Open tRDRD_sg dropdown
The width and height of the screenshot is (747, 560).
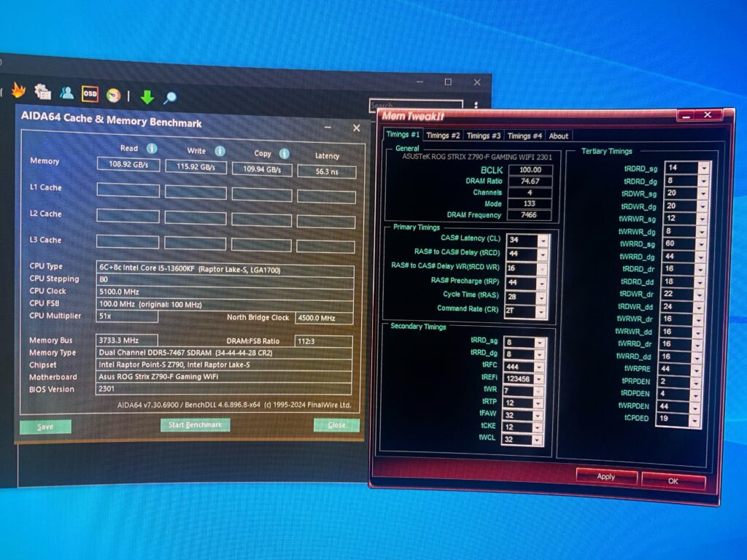coord(704,168)
